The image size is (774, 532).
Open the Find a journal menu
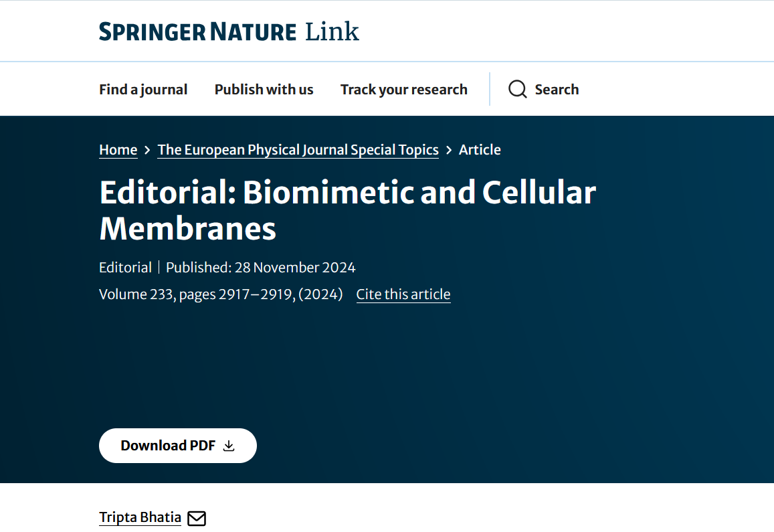click(x=143, y=90)
